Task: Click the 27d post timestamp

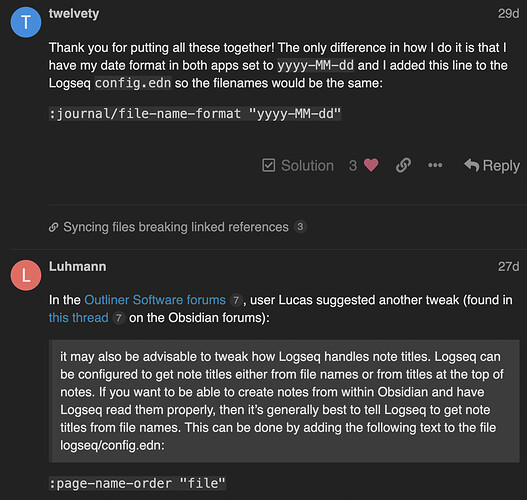Action: [509, 266]
